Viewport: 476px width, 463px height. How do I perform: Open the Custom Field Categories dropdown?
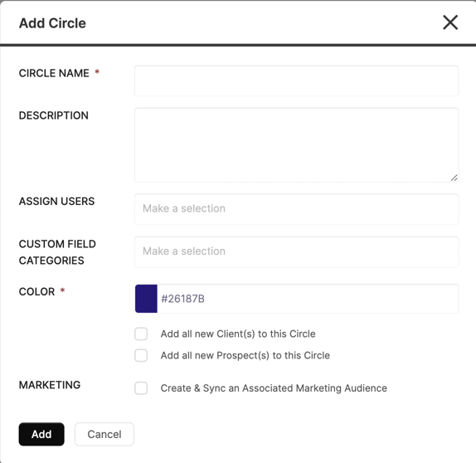pyautogui.click(x=297, y=252)
